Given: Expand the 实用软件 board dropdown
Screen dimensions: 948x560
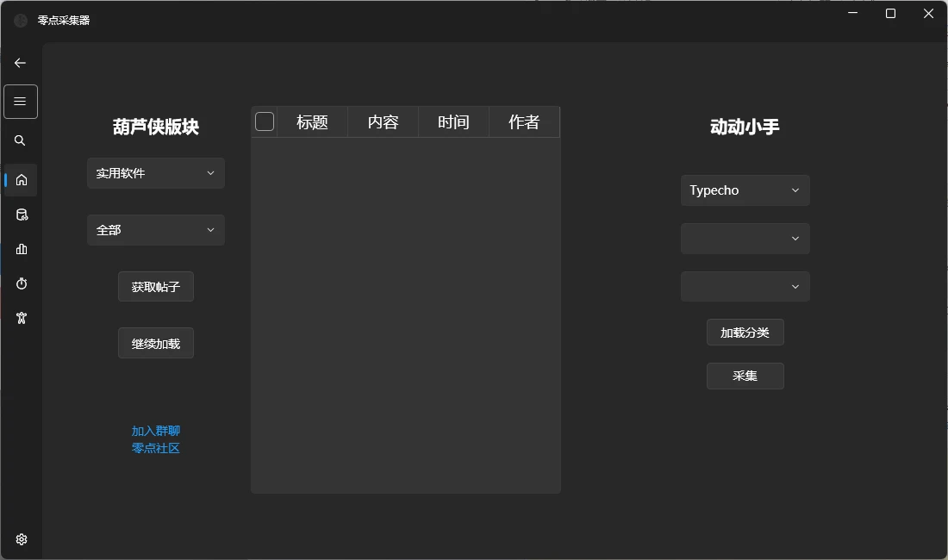Looking at the screenshot, I should coord(156,173).
